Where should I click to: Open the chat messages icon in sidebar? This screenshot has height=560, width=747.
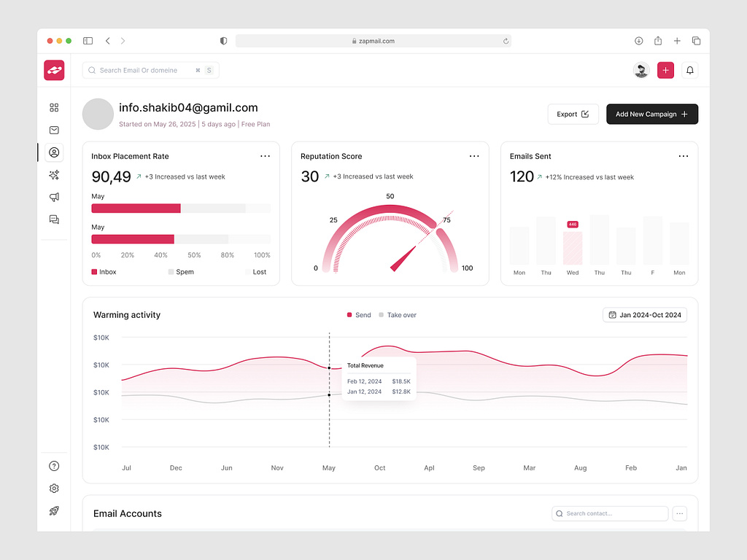(54, 219)
